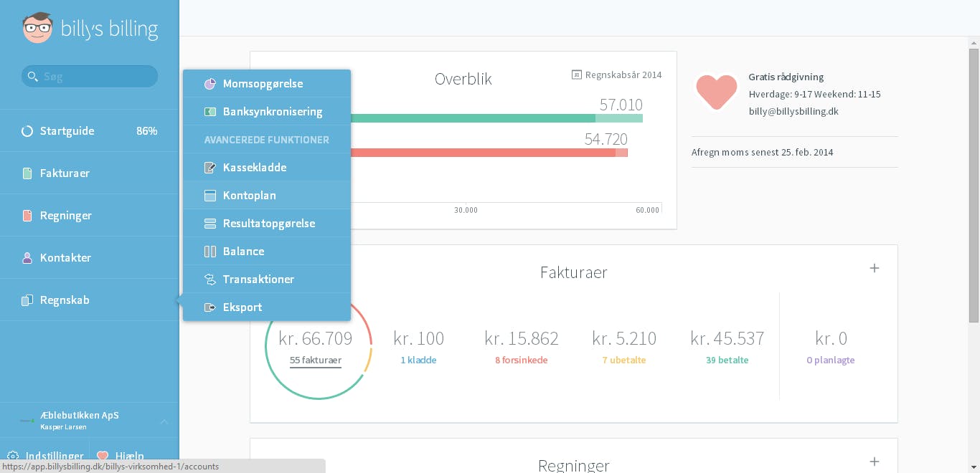Select Banksynkronisering in the flyout menu
The height and width of the screenshot is (473, 980).
click(x=267, y=112)
